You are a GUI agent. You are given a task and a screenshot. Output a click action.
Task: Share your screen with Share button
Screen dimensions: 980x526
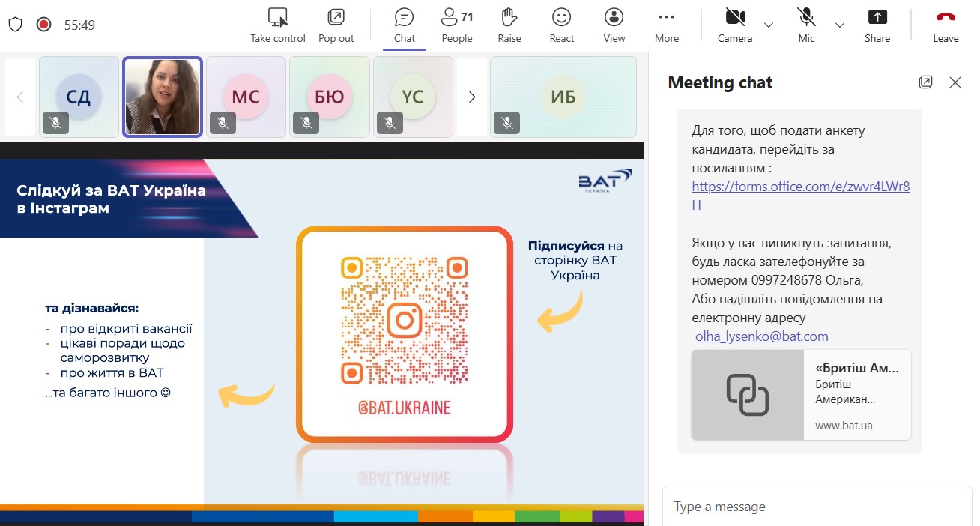point(877,25)
